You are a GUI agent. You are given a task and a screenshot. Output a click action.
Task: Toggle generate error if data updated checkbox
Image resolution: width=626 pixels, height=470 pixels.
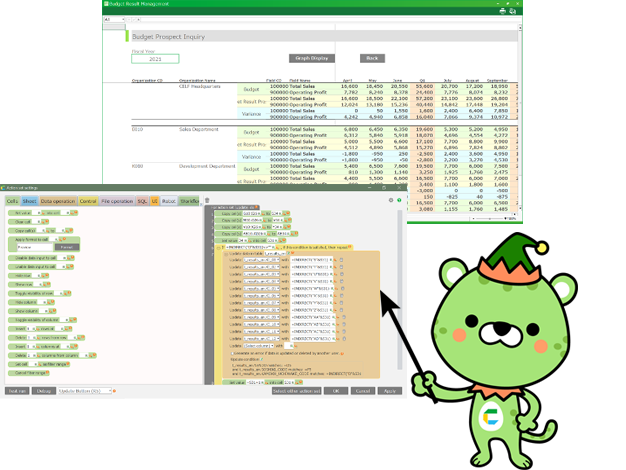[233, 353]
